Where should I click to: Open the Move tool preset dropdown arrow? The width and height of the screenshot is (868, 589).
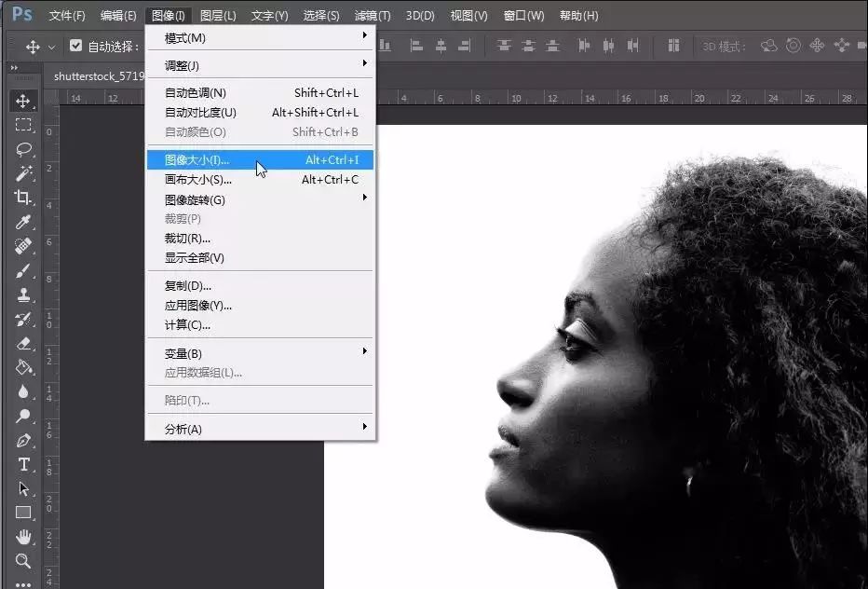pyautogui.click(x=52, y=47)
